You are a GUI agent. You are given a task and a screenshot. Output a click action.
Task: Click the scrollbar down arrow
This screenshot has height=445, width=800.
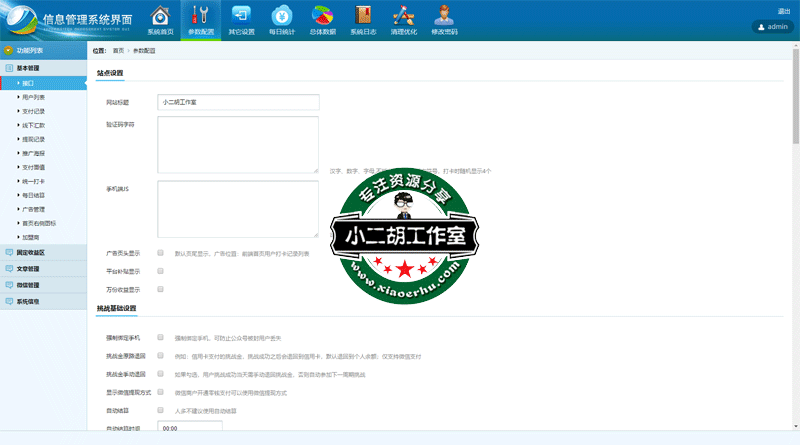point(795,426)
